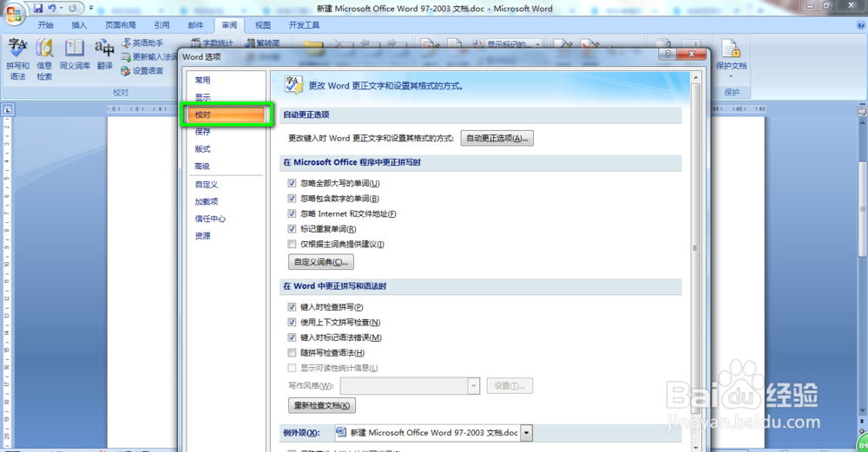
Task: Redo action in quick access toolbar
Action: (x=73, y=9)
